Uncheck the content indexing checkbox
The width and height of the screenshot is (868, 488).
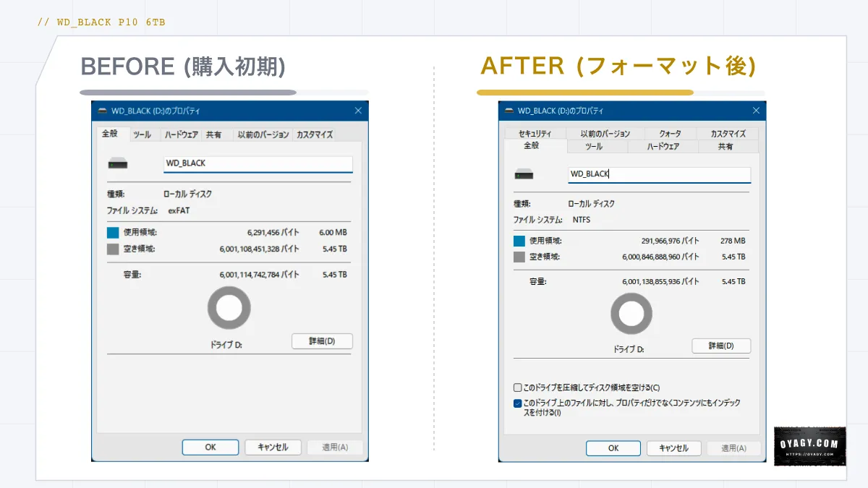[517, 403]
